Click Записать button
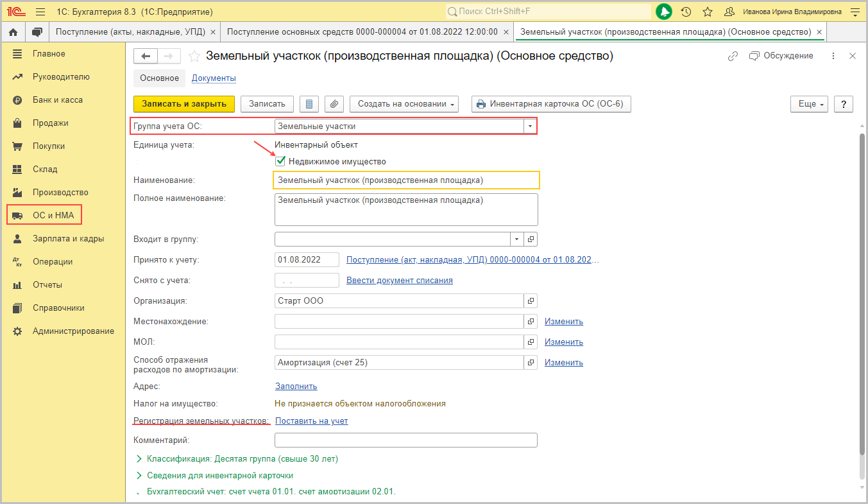Screen dimensions: 868x504 click(x=267, y=104)
